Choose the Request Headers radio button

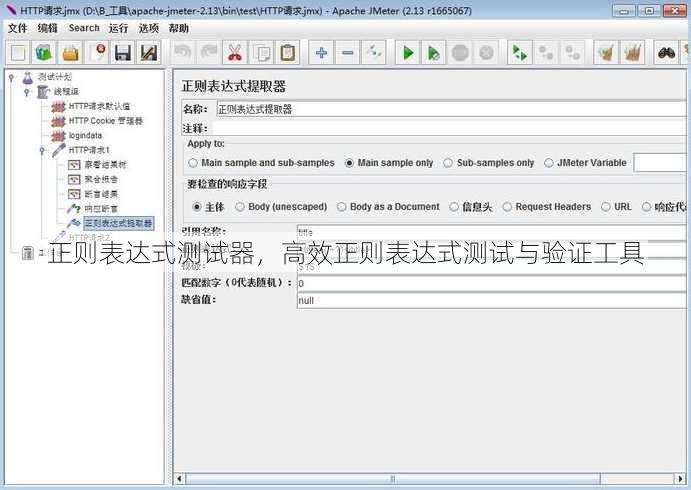(507, 207)
